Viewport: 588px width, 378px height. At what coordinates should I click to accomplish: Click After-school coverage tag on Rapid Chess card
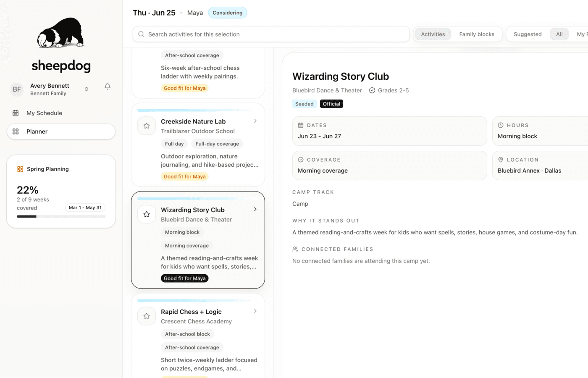point(192,347)
